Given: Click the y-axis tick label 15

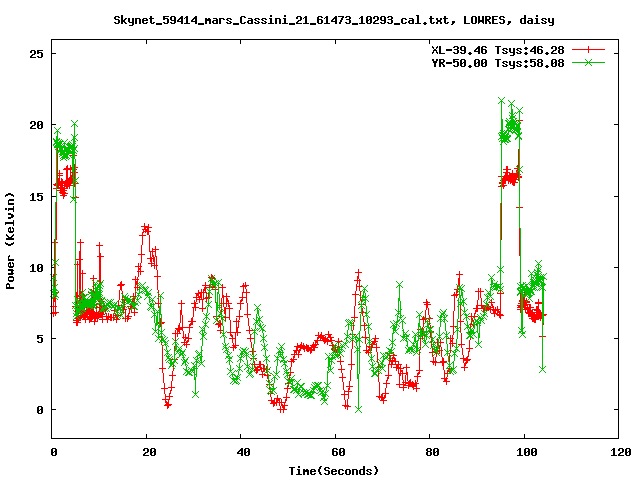Looking at the screenshot, I should coord(36,197).
